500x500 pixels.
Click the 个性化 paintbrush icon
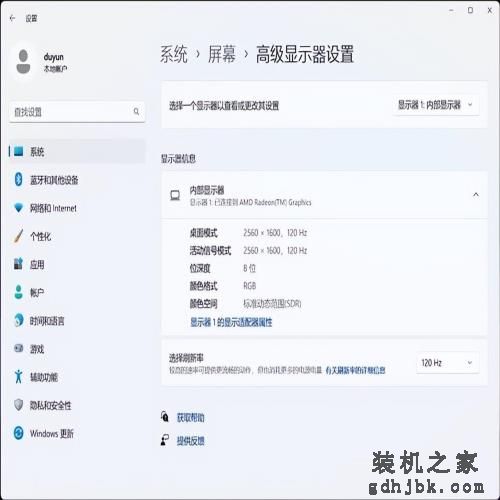point(19,236)
